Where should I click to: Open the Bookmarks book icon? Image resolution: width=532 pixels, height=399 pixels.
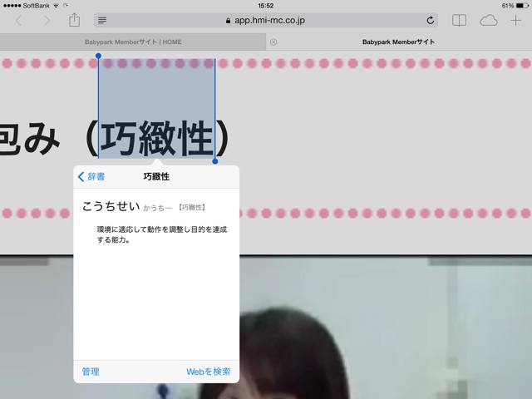coord(459,20)
